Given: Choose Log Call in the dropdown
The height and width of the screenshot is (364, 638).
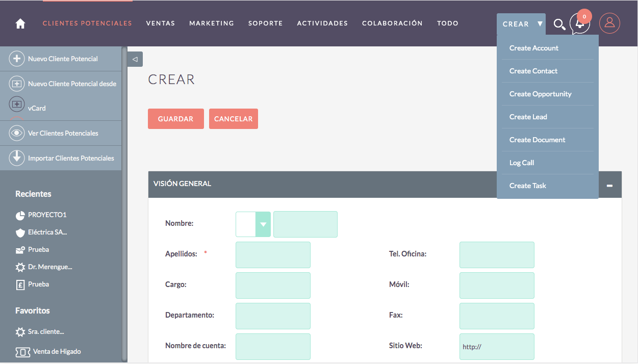Looking at the screenshot, I should (x=522, y=163).
